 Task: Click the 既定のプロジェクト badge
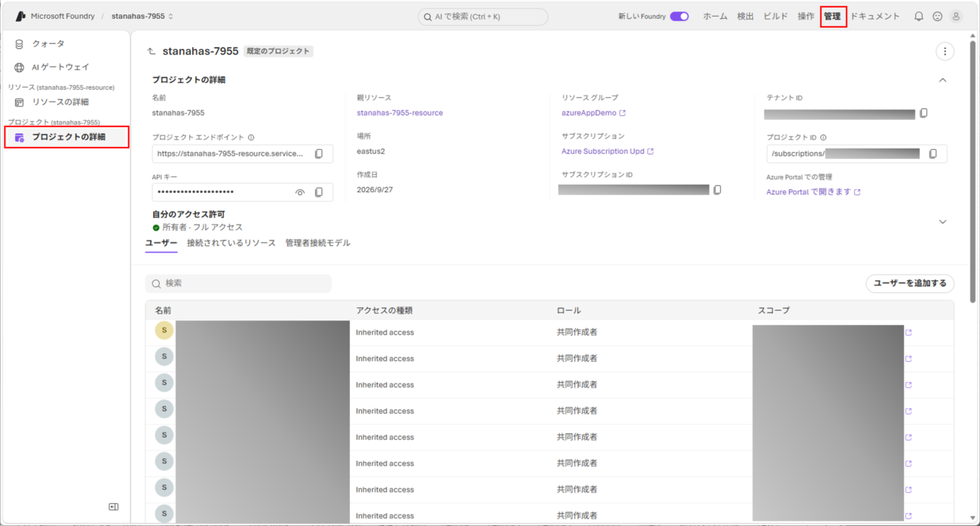(278, 51)
